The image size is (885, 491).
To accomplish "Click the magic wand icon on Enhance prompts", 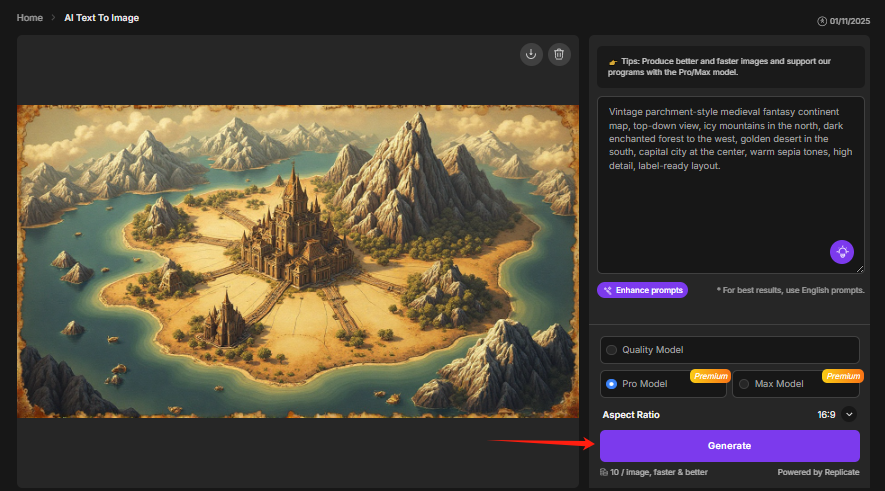I will (x=607, y=290).
